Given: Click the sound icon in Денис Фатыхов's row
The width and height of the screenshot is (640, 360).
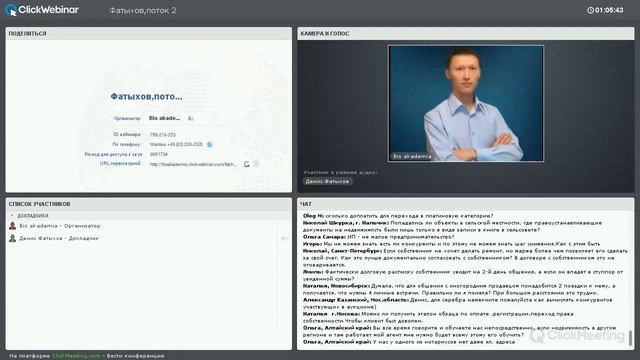Looking at the screenshot, I should pos(284,238).
